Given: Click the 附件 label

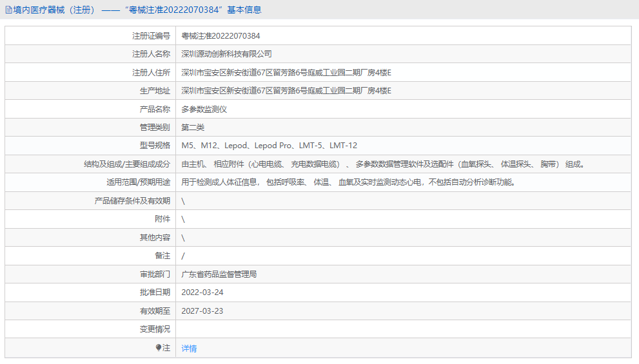Looking at the screenshot, I should tap(162, 219).
